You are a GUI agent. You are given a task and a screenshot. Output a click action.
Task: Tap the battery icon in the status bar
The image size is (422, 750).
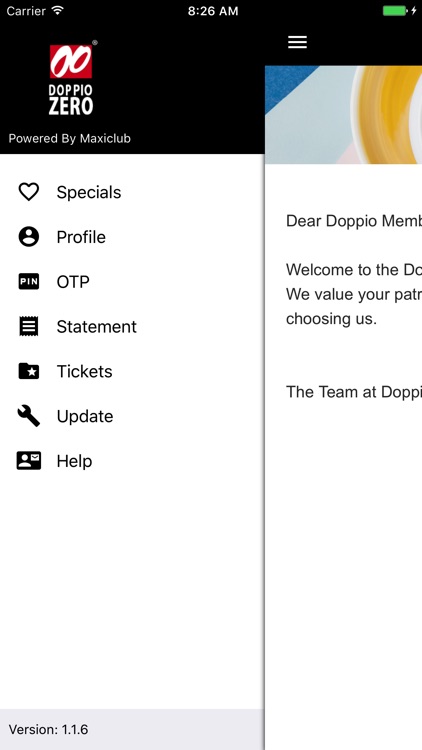(395, 11)
